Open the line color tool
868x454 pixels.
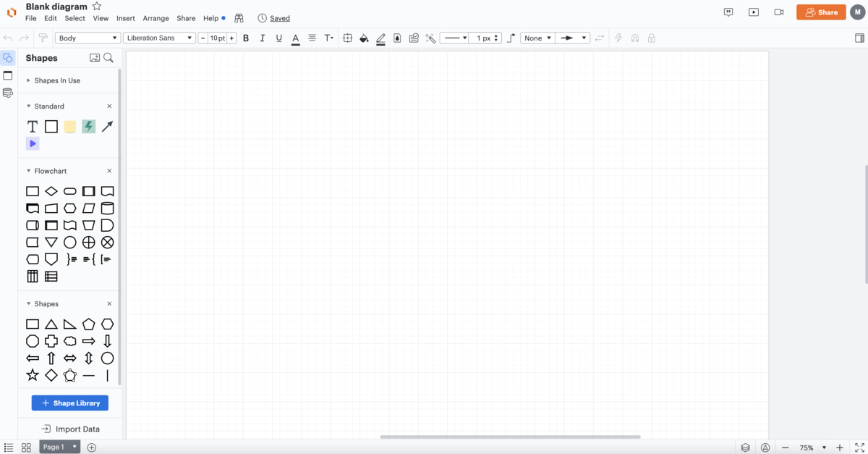(381, 38)
